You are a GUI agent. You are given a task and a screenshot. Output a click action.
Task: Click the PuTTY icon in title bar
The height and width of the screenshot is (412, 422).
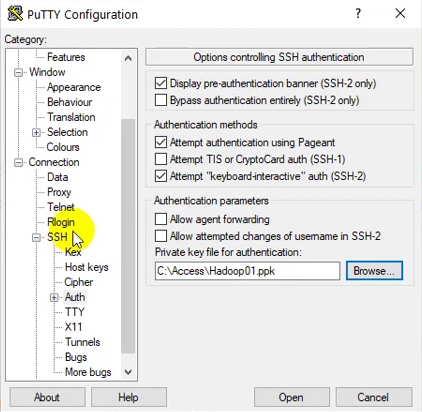(15, 14)
